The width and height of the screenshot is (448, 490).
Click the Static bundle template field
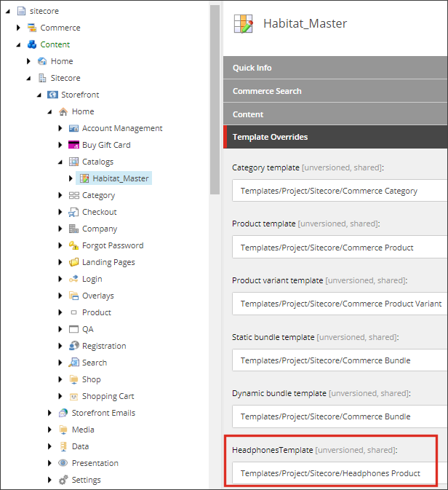(340, 360)
